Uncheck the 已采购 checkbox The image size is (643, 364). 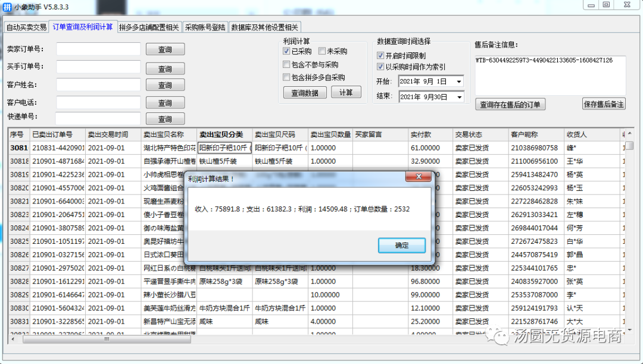tap(287, 51)
